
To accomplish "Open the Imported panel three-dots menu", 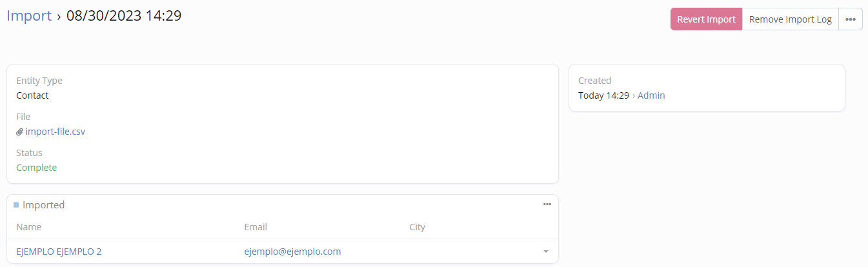I will 547,204.
